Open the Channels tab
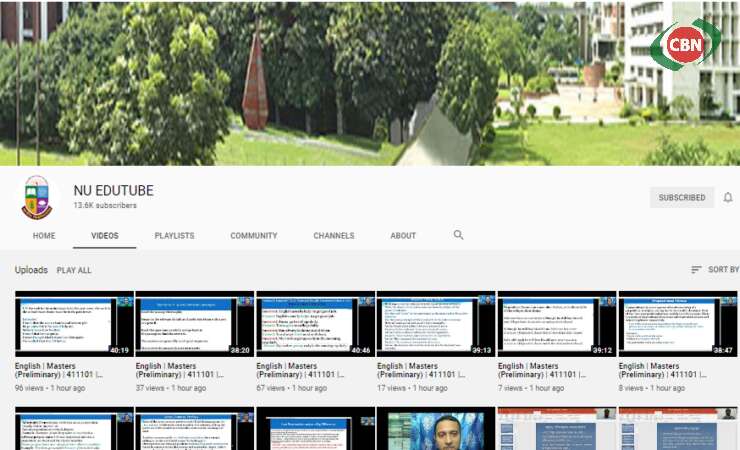 (x=333, y=236)
